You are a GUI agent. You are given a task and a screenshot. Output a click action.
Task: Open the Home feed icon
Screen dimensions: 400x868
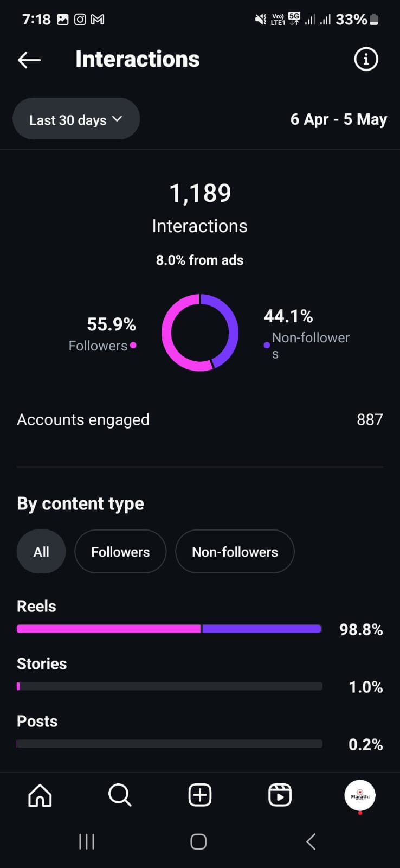(40, 795)
